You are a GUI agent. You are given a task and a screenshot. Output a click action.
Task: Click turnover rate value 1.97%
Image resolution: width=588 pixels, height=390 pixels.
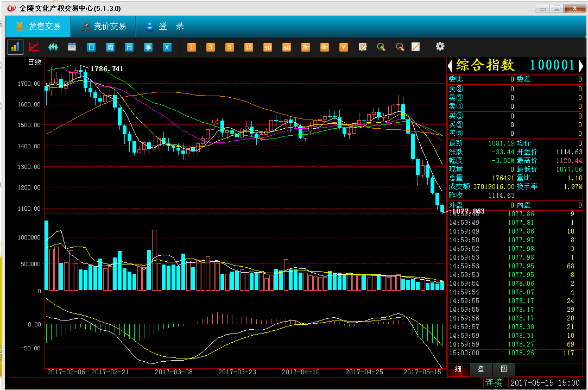pyautogui.click(x=573, y=186)
